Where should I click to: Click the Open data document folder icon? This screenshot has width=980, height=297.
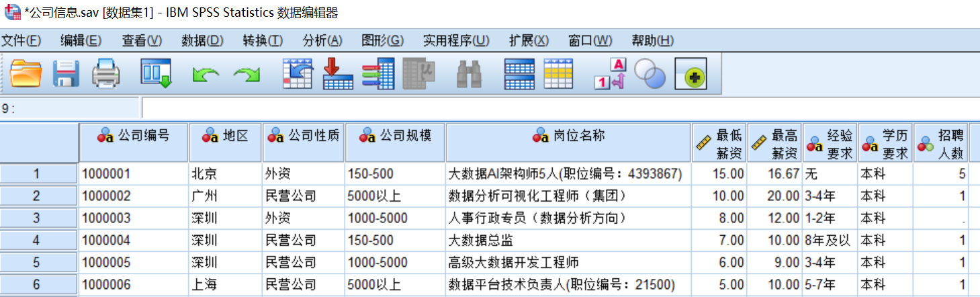coord(26,73)
